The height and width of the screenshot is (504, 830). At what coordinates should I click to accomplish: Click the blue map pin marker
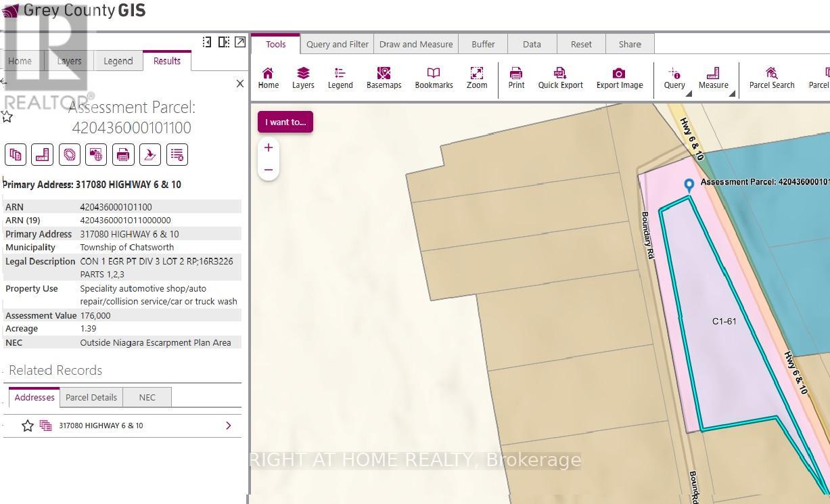(x=689, y=185)
